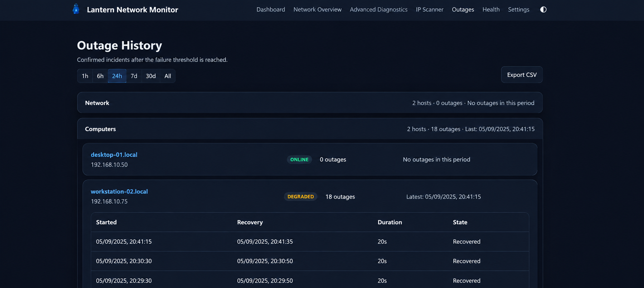The height and width of the screenshot is (288, 644).
Task: Open Advanced Diagnostics
Action: 379,10
